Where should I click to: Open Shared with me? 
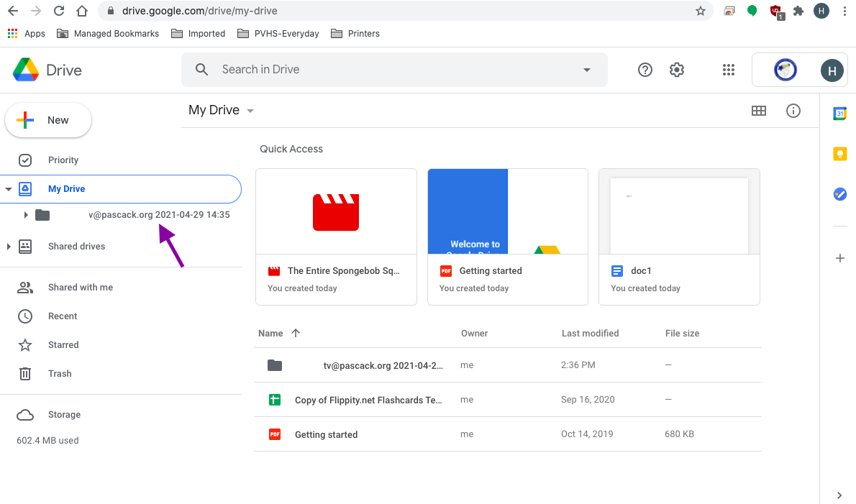click(81, 288)
